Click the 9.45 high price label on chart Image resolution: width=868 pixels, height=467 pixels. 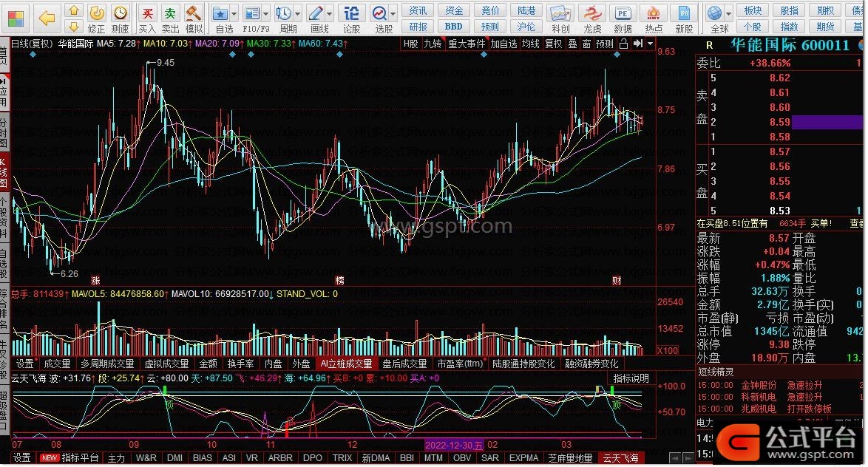click(x=166, y=63)
